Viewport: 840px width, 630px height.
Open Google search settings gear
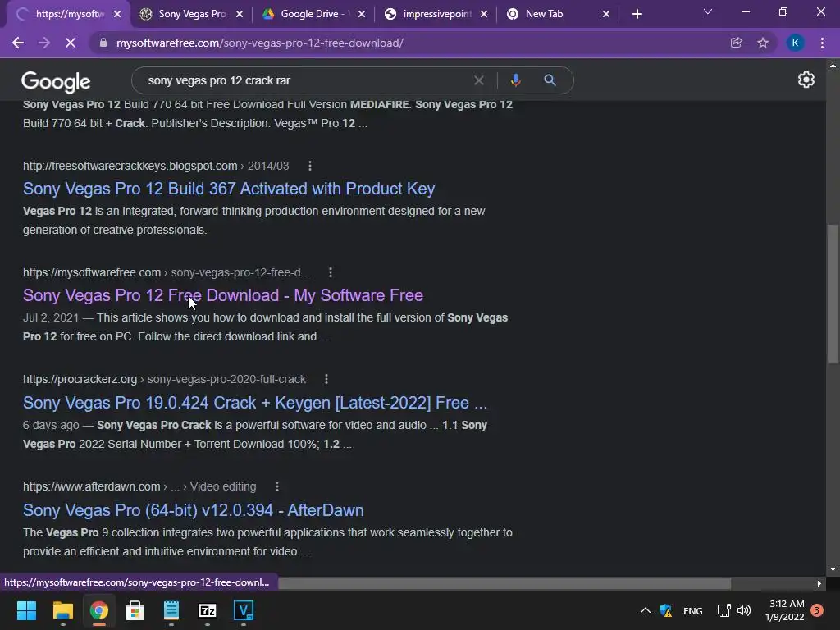[x=806, y=80]
